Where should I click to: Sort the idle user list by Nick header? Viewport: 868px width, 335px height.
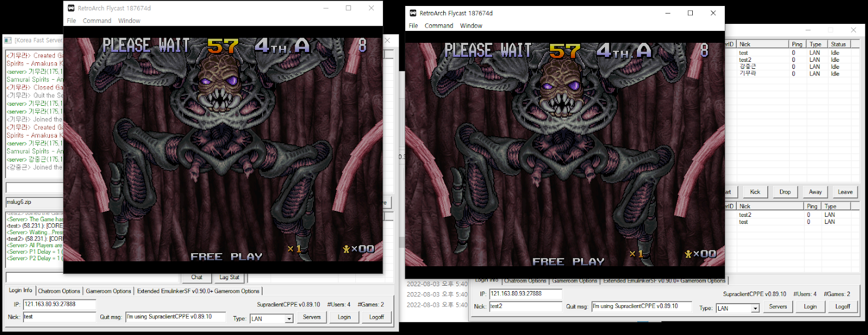pyautogui.click(x=763, y=44)
